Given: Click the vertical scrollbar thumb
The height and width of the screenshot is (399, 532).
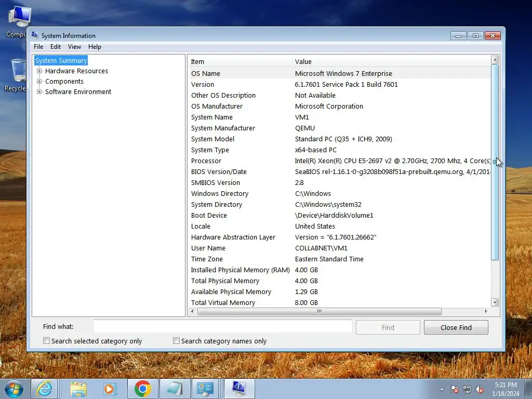Looking at the screenshot, I should click(x=495, y=162).
